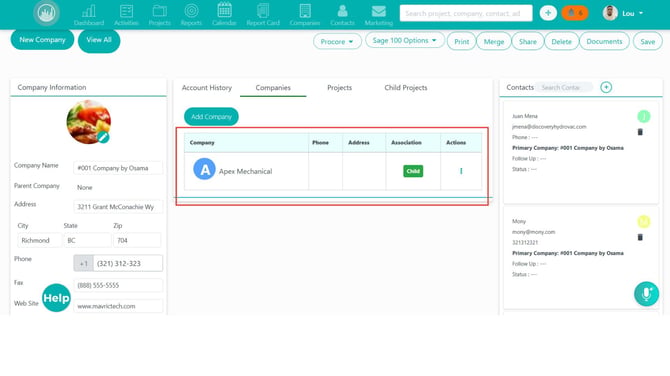This screenshot has width=670, height=376.
Task: Click the Merge button
Action: click(494, 41)
